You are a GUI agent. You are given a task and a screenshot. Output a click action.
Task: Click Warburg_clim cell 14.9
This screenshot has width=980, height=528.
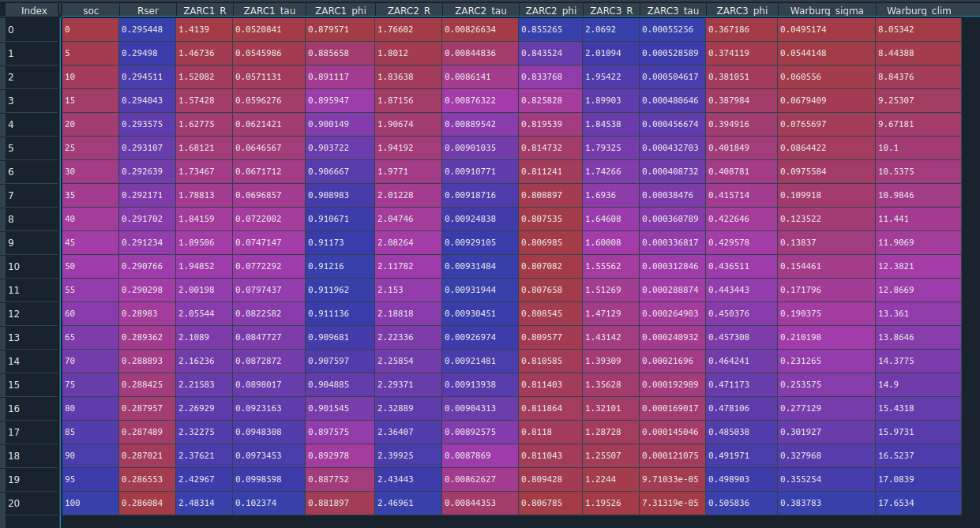[x=918, y=385]
